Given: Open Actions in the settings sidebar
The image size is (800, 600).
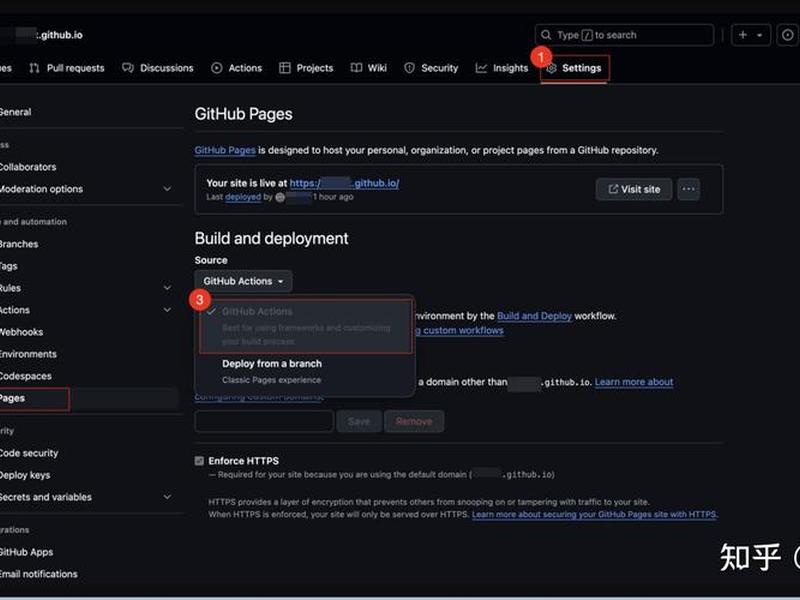Looking at the screenshot, I should tap(15, 310).
